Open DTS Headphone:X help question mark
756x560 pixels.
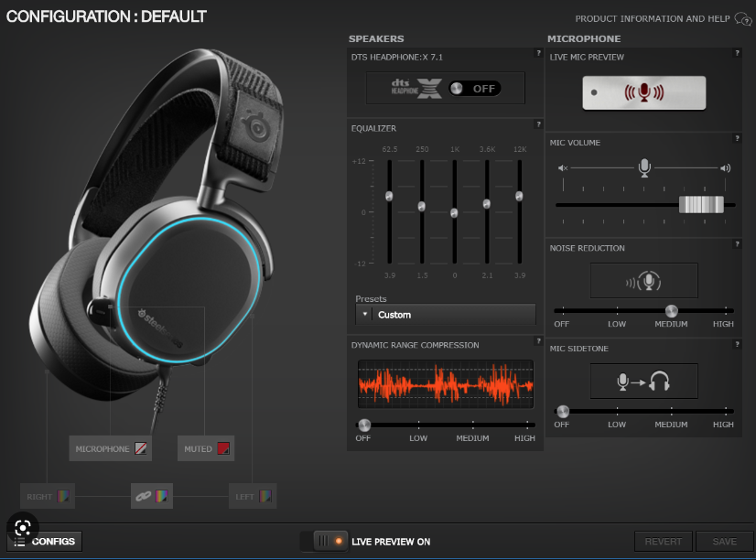coord(538,53)
